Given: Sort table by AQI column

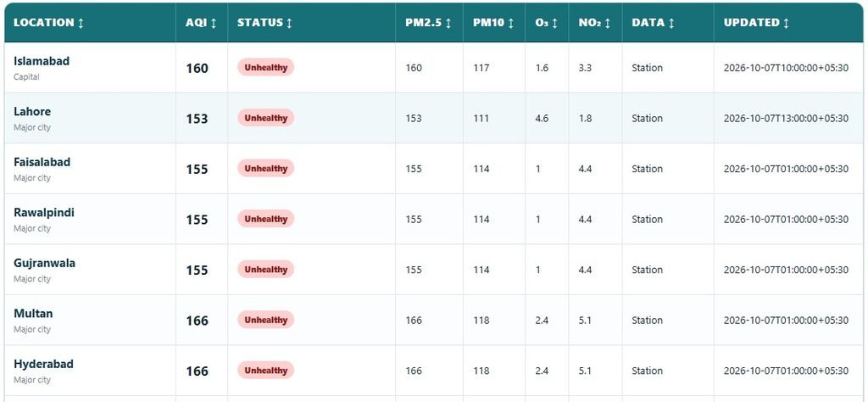Looking at the screenshot, I should pos(201,23).
